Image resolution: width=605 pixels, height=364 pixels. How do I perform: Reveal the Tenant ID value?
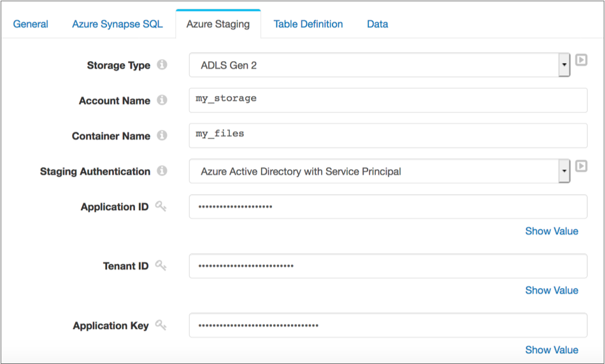point(552,290)
